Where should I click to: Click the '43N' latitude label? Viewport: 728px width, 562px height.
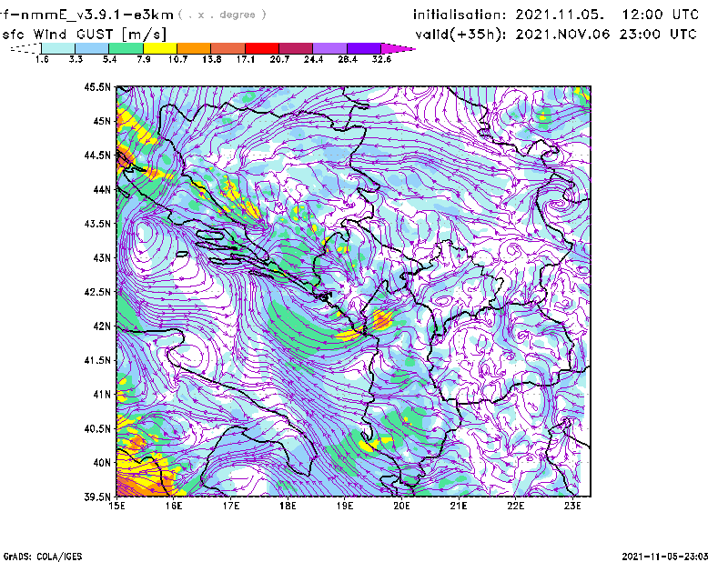(x=102, y=257)
